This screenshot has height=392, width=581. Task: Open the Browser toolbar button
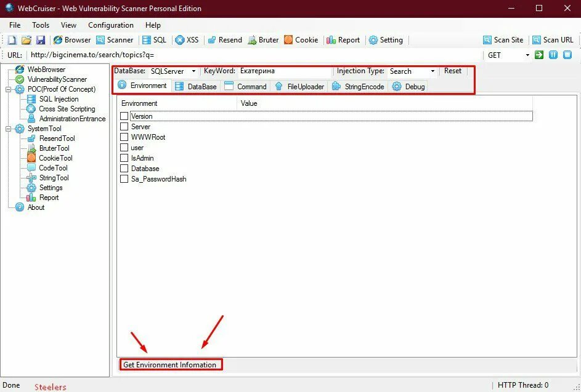[72, 40]
